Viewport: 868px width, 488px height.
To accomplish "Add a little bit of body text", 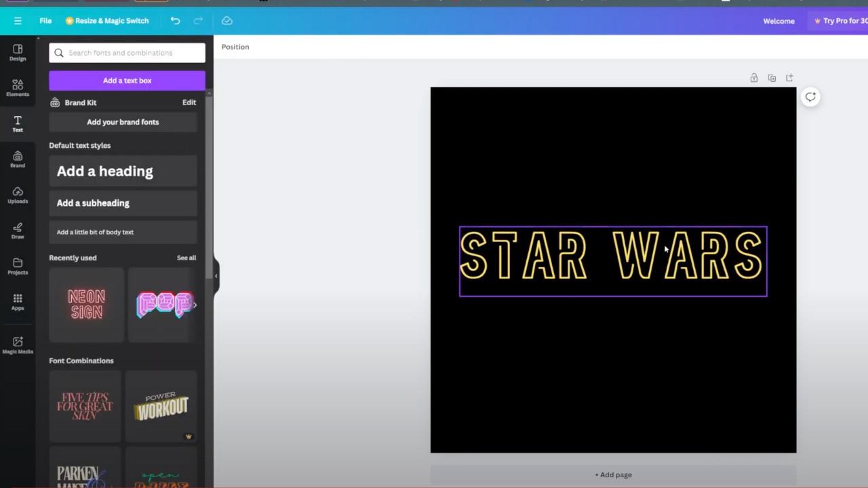I will coord(123,232).
